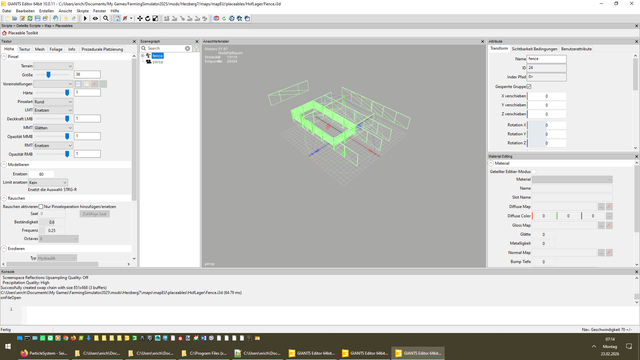
Task: Open the Skripte menu
Action: [x=82, y=11]
